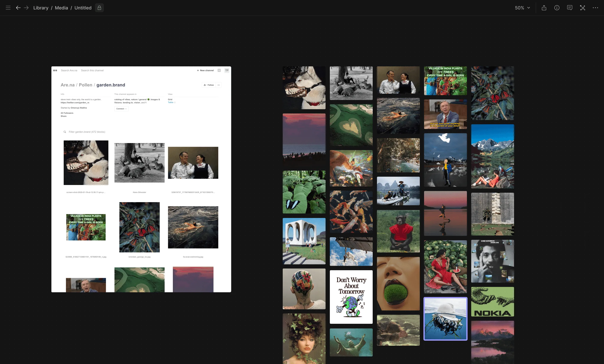
Task: Select the blue butterfly on leaves image
Action: [304, 192]
